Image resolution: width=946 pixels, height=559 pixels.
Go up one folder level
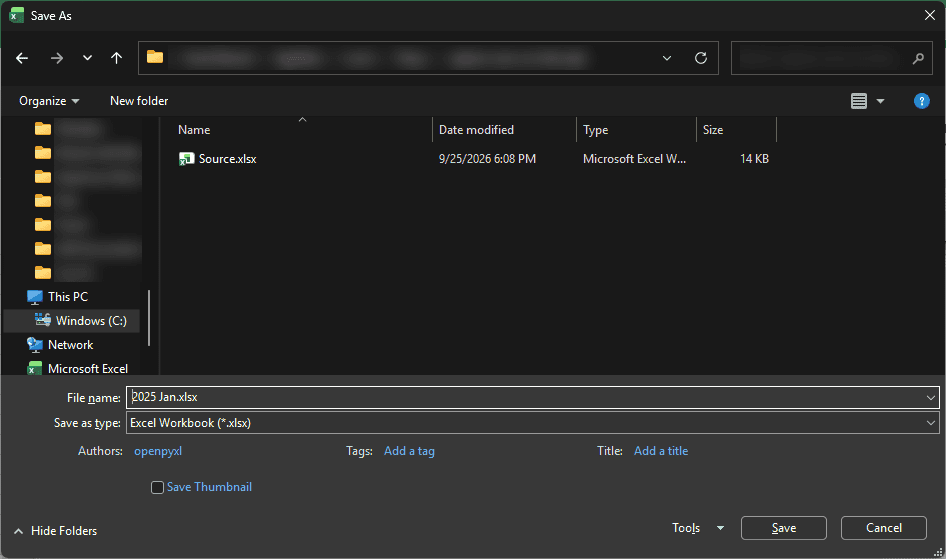(x=116, y=58)
